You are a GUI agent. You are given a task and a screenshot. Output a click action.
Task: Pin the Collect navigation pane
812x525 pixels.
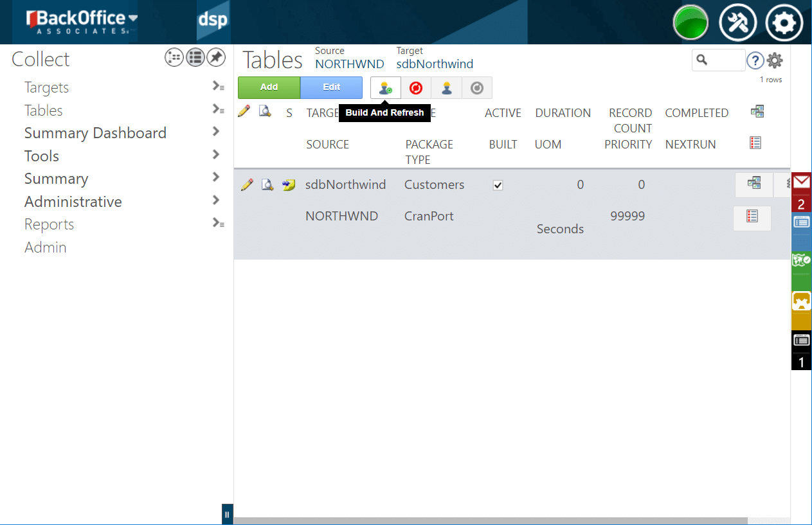[x=216, y=58]
